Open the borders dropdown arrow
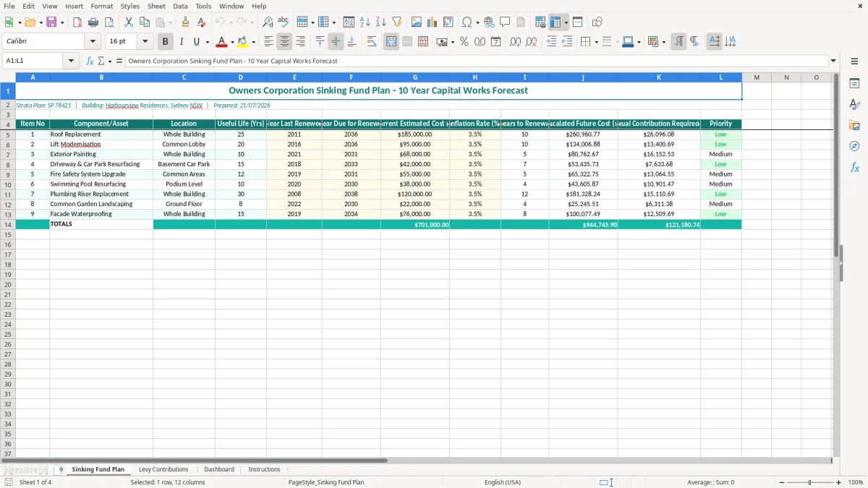 coord(596,42)
